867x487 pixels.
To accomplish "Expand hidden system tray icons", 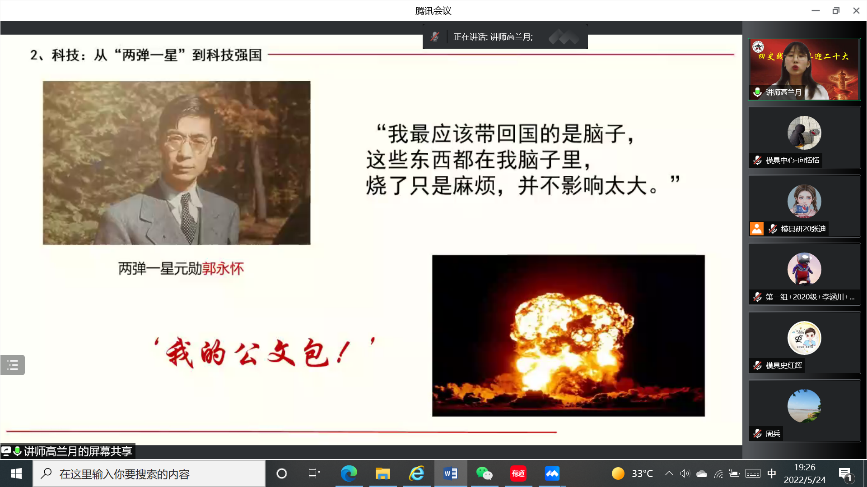I will 669,474.
